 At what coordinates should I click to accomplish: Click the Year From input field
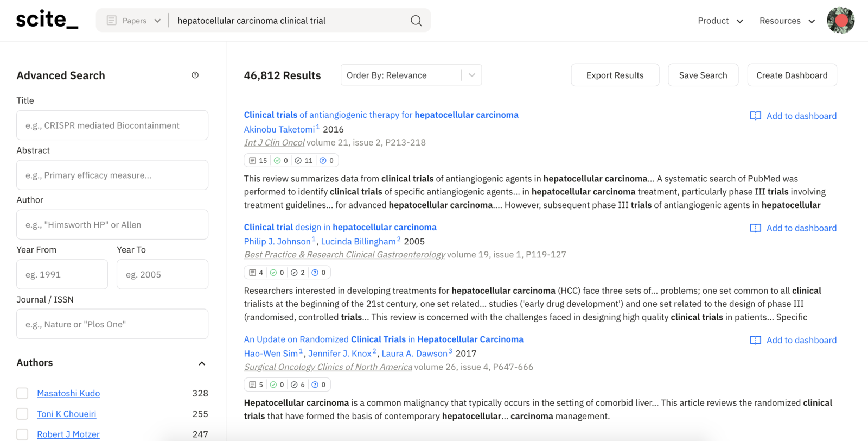61,274
